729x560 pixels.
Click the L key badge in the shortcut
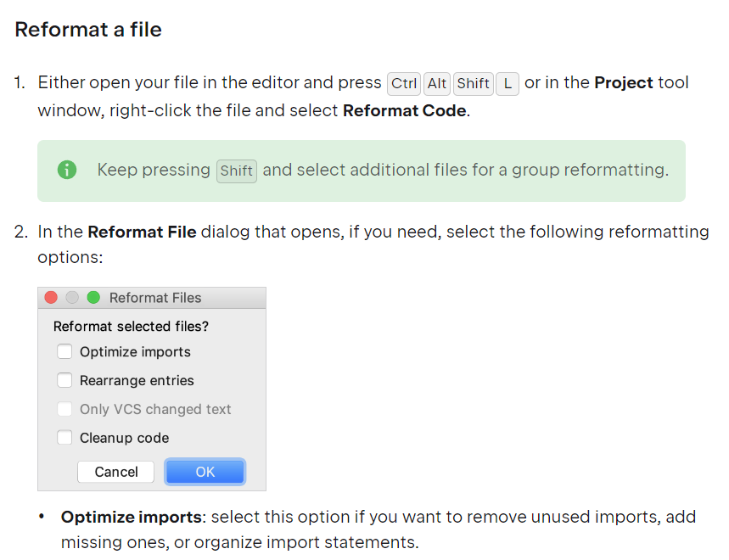(x=507, y=83)
